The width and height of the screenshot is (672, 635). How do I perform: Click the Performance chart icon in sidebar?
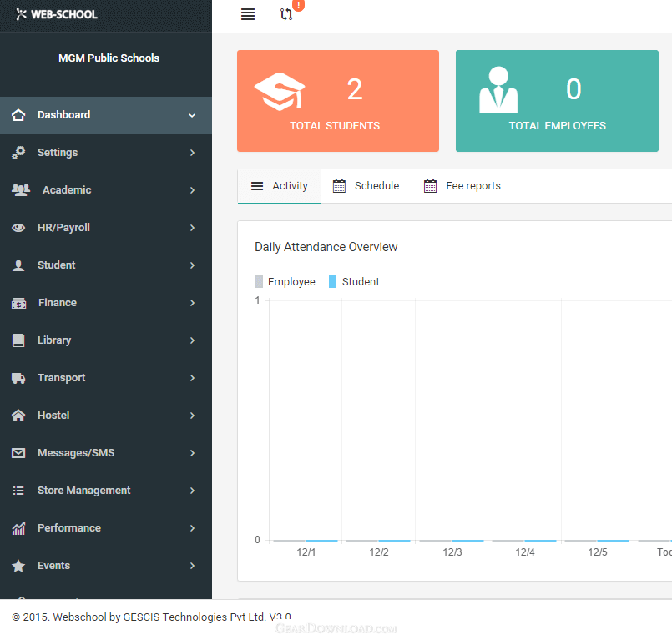click(x=18, y=528)
